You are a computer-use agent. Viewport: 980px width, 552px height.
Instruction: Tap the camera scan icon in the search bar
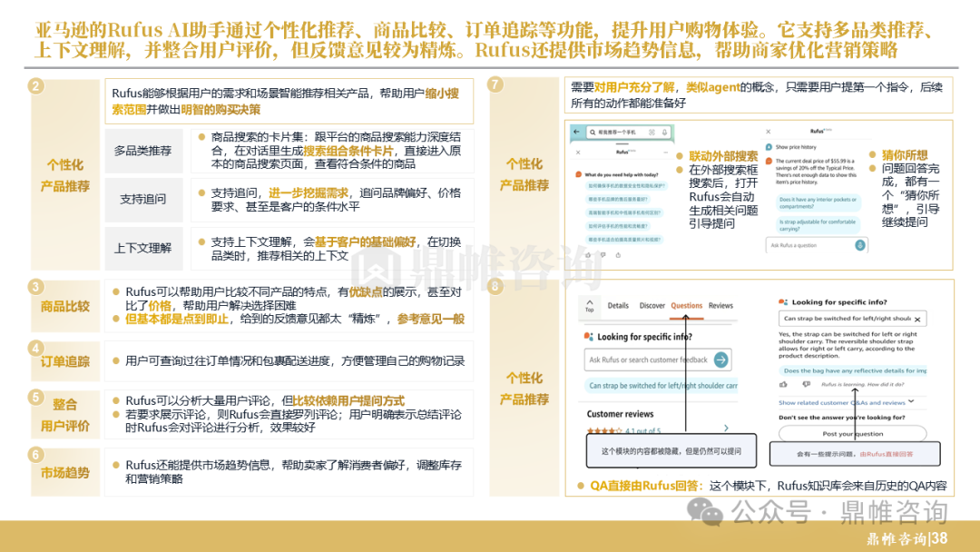coord(652,133)
